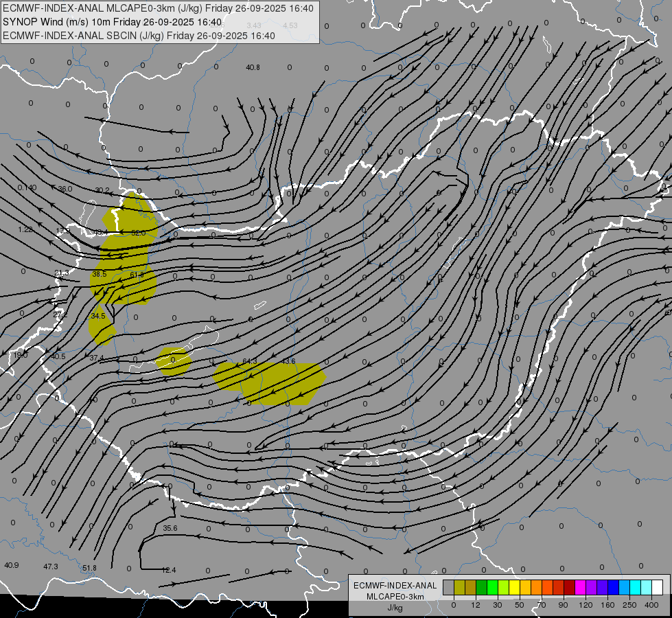Click the legend title ECMWF-INDEX-ANAL

(395, 586)
